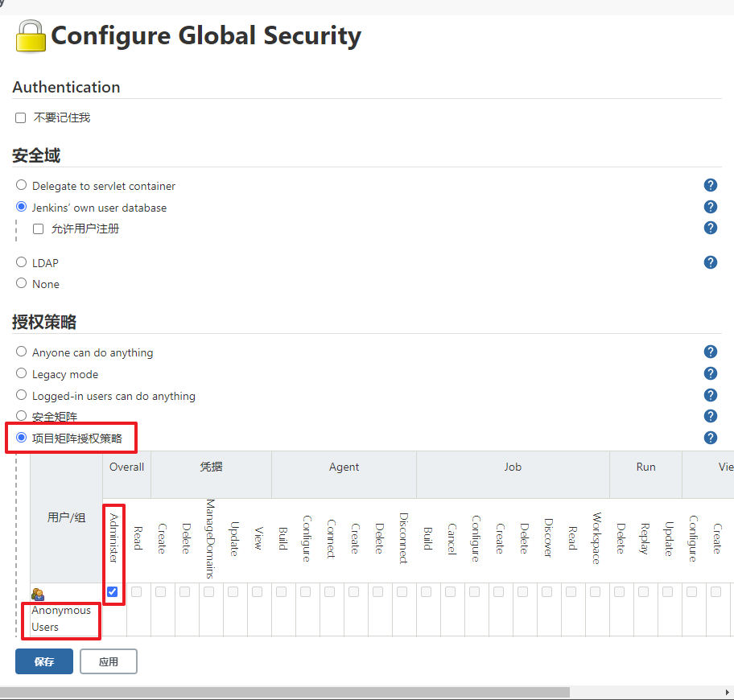Open help icon for 项目矩阵授权策略

pyautogui.click(x=710, y=438)
